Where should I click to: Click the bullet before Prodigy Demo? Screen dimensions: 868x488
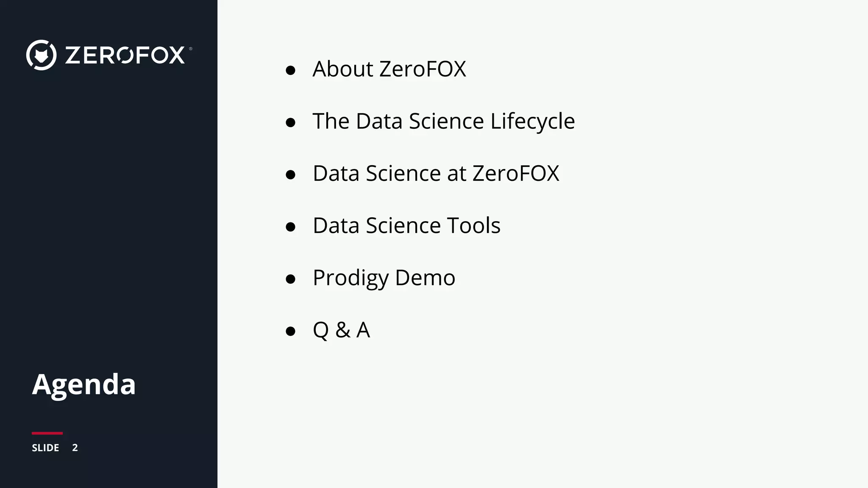coord(290,279)
